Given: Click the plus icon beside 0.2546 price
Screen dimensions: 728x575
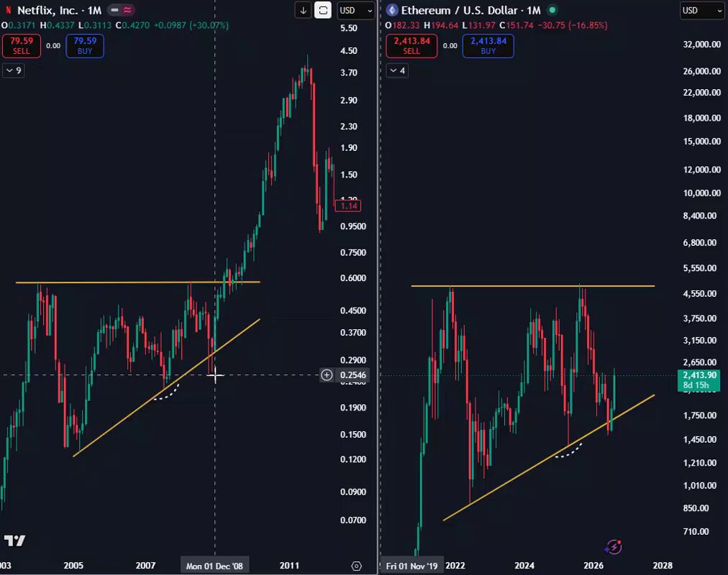Looking at the screenshot, I should (x=327, y=374).
